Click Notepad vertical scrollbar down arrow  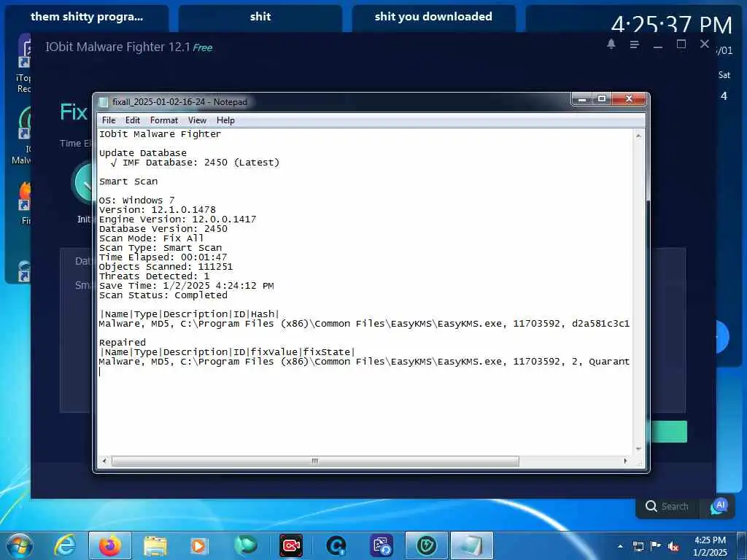tap(638, 449)
